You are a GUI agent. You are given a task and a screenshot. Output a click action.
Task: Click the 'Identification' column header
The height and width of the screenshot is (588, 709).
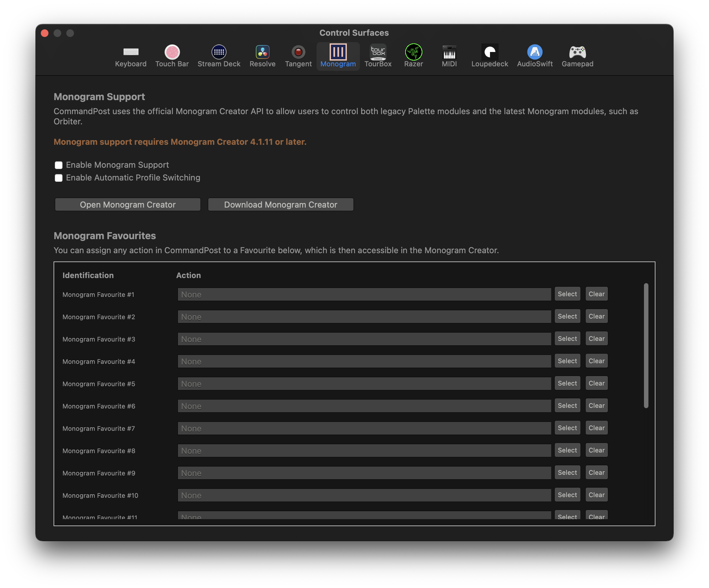88,275
